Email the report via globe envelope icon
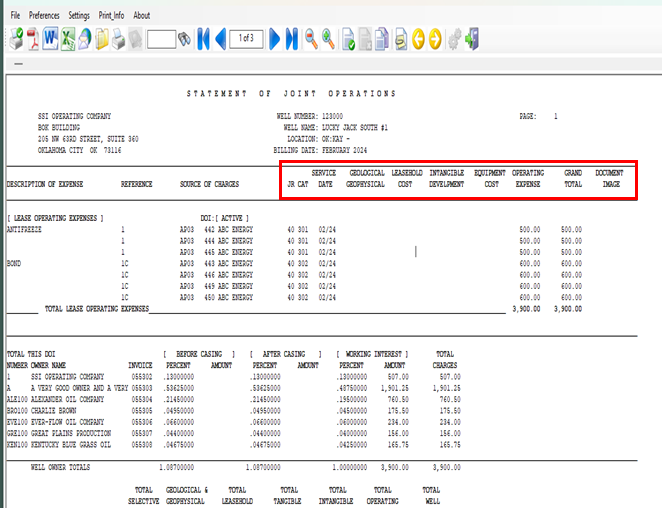The width and height of the screenshot is (662, 508). (85, 39)
